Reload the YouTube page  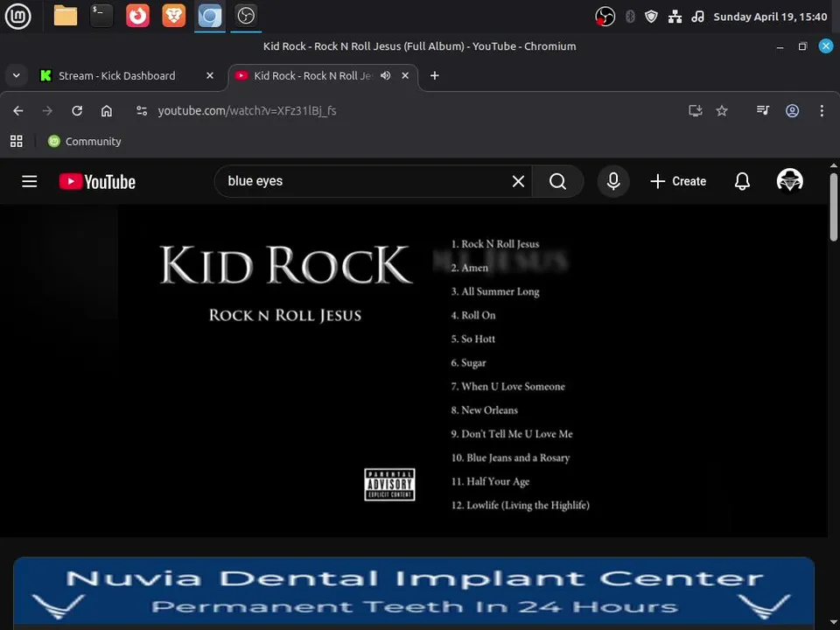pos(77,110)
